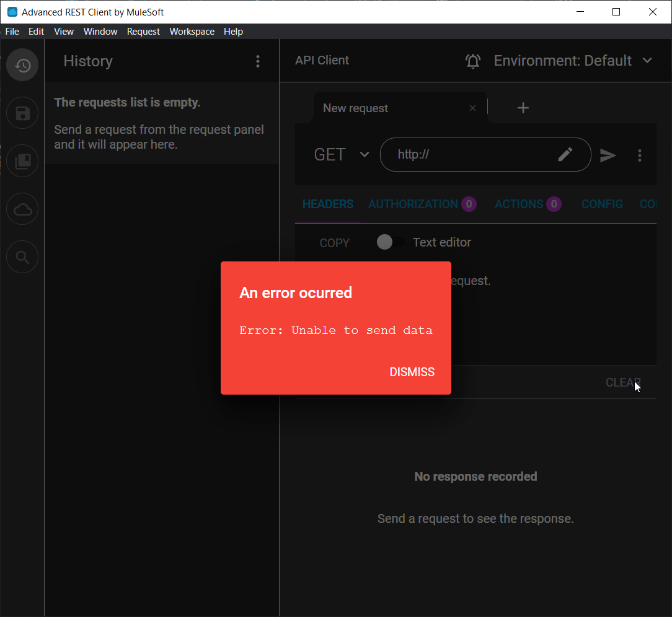Send the request using the arrow icon
The width and height of the screenshot is (672, 617).
608,155
